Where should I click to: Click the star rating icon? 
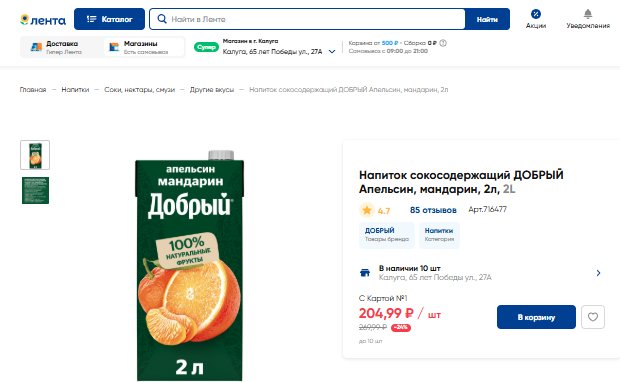tap(367, 210)
